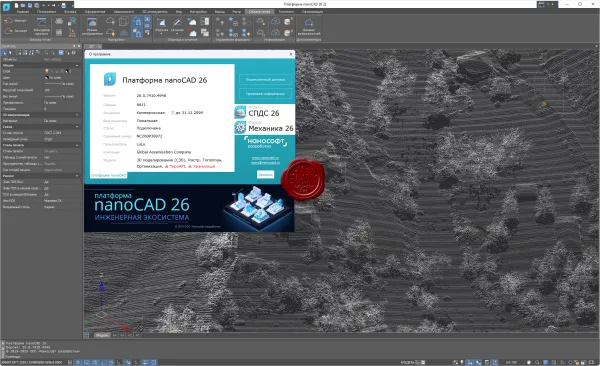Collapse the Общие properties section
Image resolution: width=600 pixels, height=366 pixels.
pos(77,65)
